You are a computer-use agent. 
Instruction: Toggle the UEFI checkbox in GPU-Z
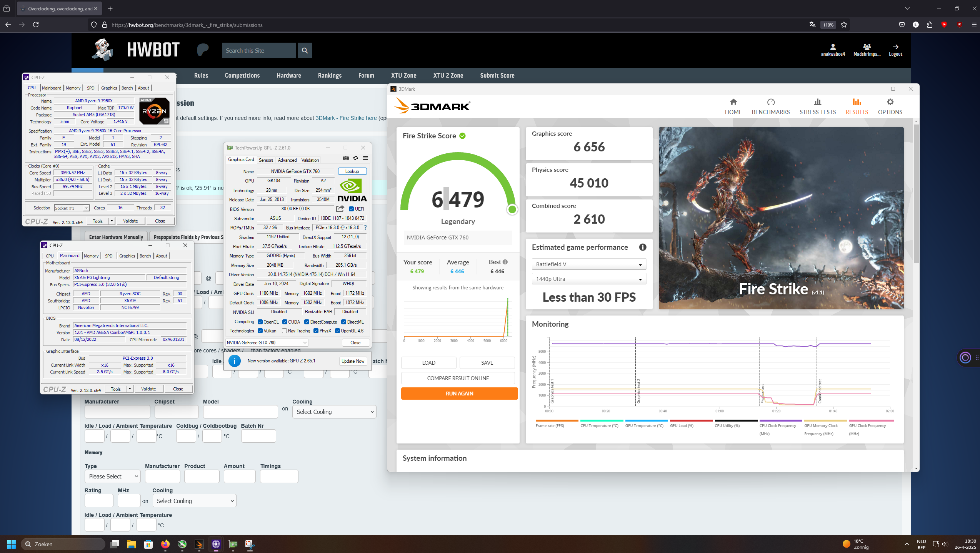[x=351, y=209]
